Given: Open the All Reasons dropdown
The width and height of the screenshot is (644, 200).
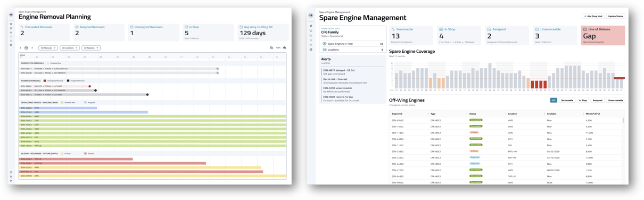Looking at the screenshot, I should 91,48.
